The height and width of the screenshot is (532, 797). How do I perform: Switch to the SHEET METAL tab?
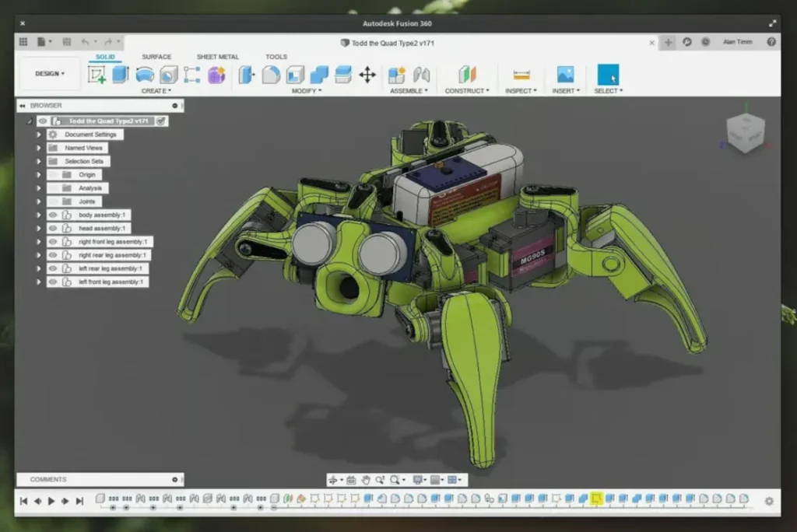point(220,57)
